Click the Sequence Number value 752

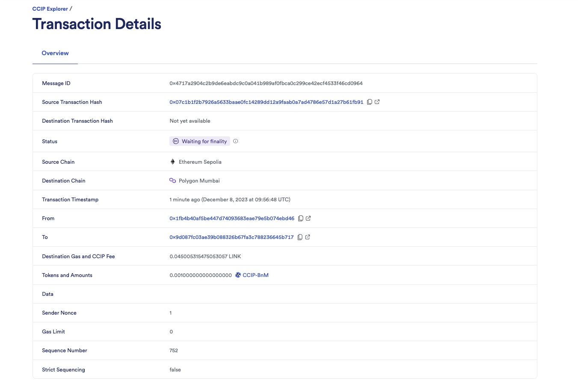tap(174, 351)
